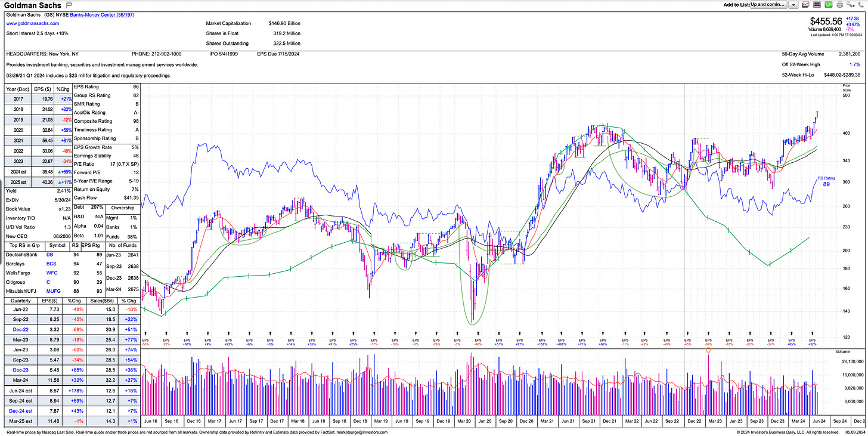Click the EPS Due 7/15/2024 text
The image size is (868, 436).
[x=277, y=54]
